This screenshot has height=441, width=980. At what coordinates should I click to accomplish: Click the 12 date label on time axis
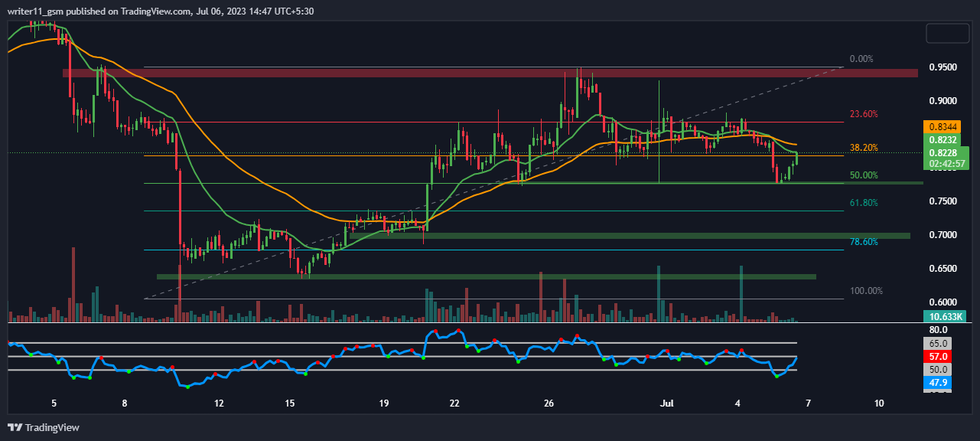pos(219,403)
